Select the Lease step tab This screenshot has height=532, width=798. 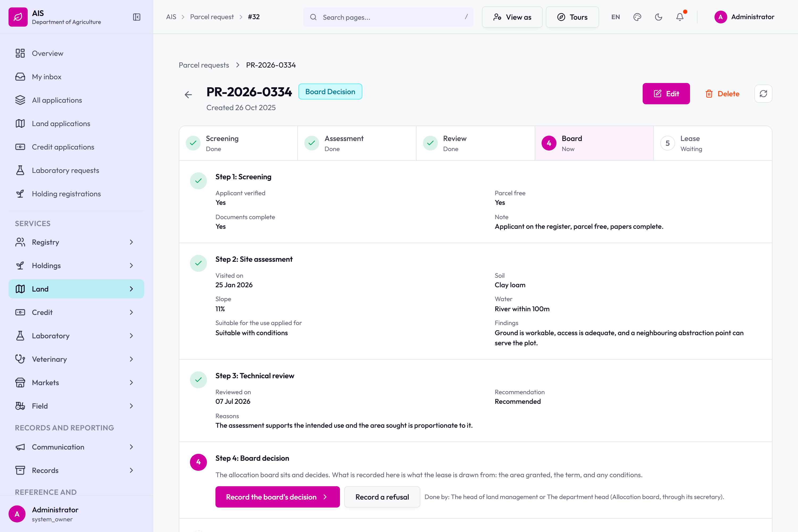(x=713, y=143)
